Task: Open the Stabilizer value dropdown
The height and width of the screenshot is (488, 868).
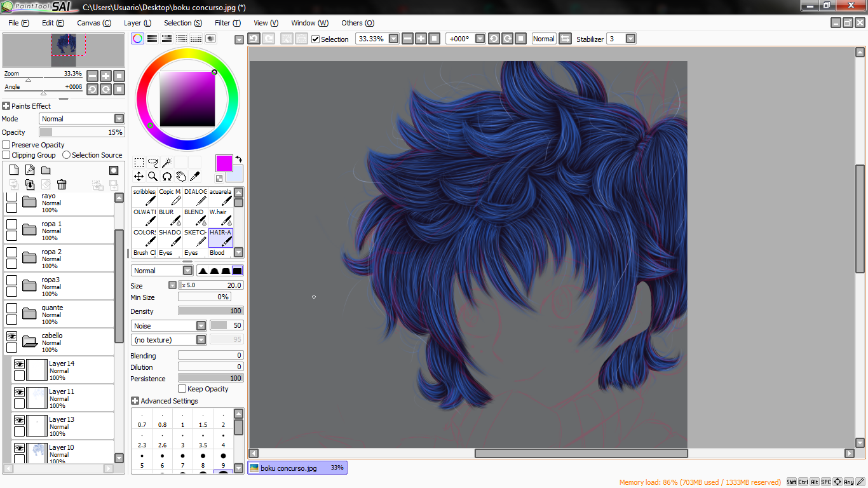Action: [x=630, y=39]
